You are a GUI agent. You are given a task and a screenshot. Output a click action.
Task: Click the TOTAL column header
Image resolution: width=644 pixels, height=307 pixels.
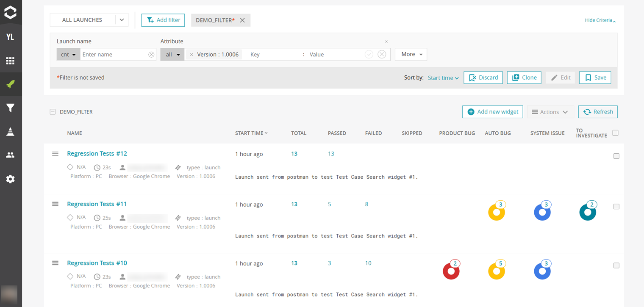coord(299,133)
